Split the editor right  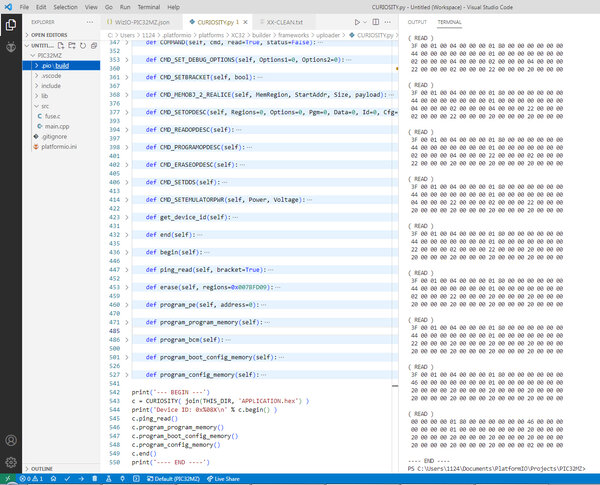point(376,22)
